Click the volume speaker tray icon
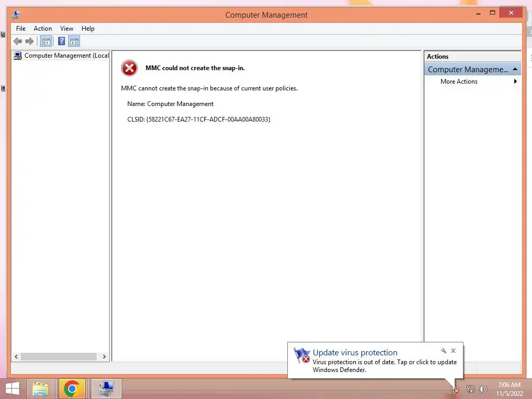The width and height of the screenshot is (532, 399). coord(483,389)
